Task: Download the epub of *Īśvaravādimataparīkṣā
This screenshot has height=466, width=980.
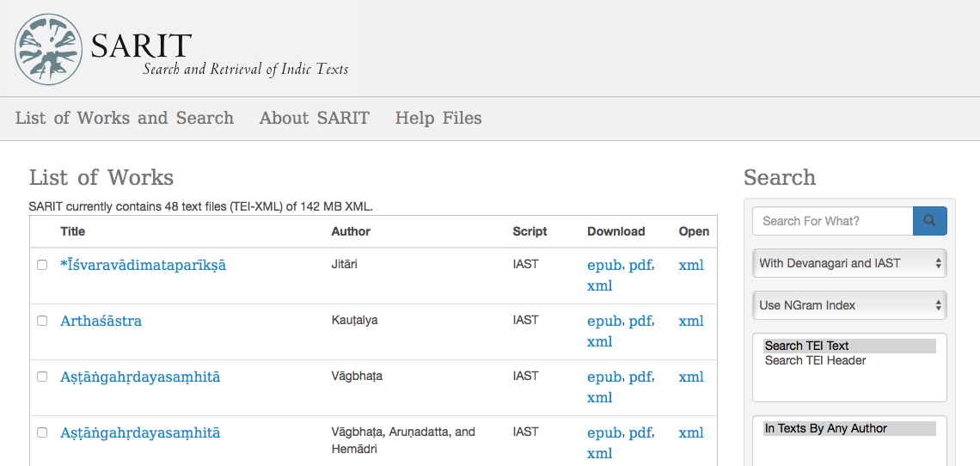Action: pos(604,265)
